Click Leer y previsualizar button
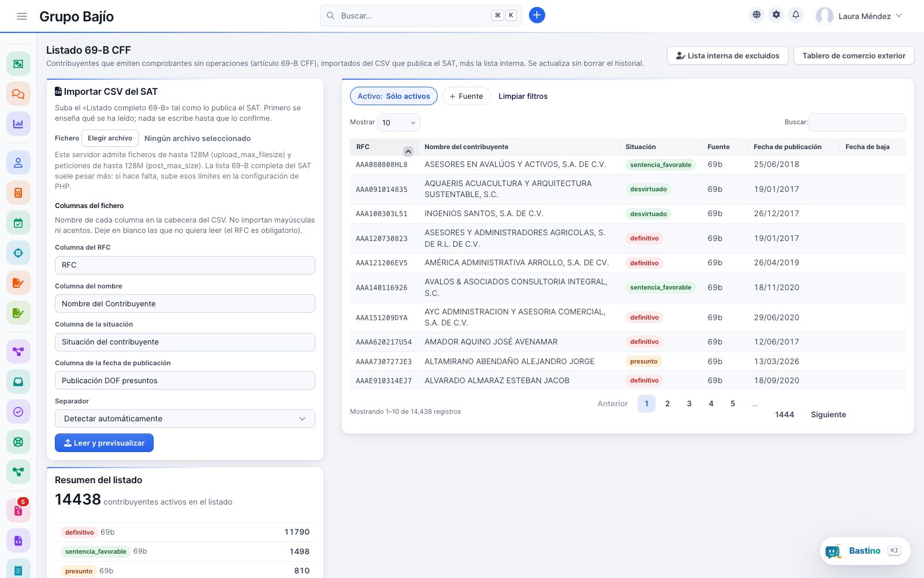 tap(104, 443)
